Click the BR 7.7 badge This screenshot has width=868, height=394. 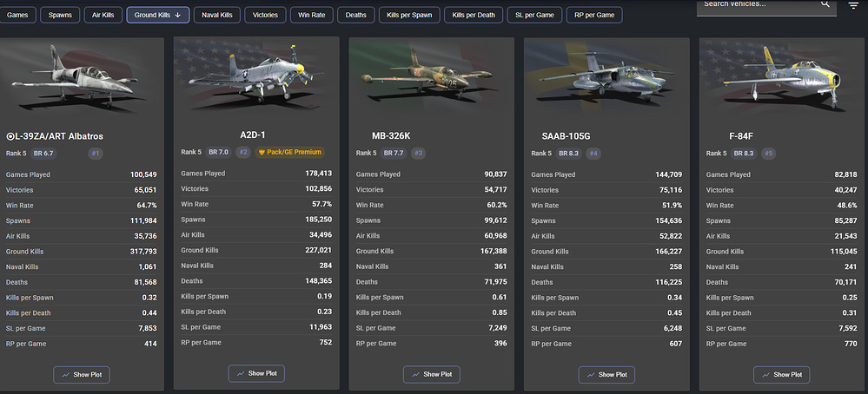(x=394, y=153)
